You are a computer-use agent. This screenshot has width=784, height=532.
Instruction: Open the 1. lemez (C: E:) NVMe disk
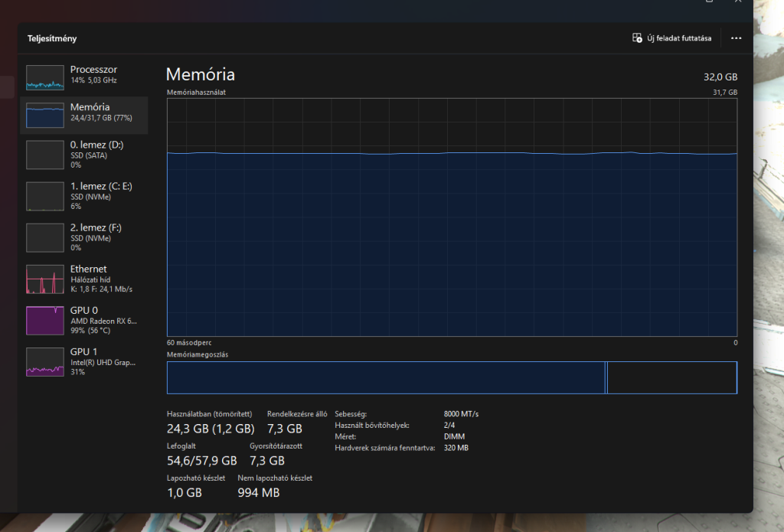46,196
